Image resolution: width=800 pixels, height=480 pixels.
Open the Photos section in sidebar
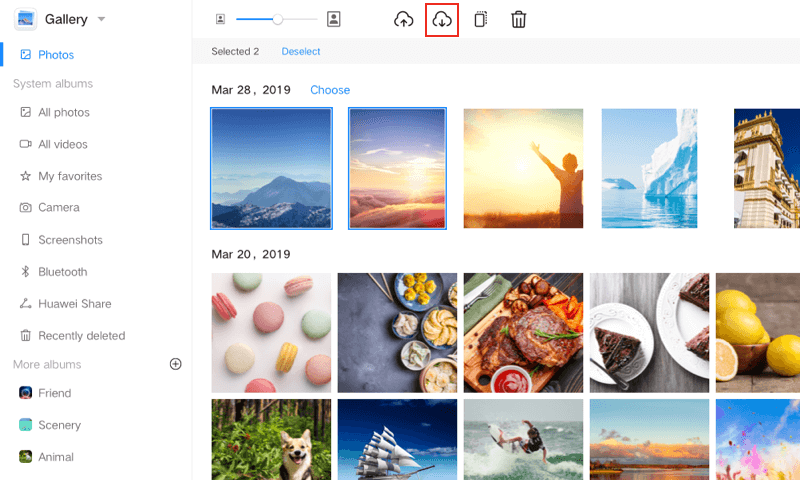click(x=56, y=55)
